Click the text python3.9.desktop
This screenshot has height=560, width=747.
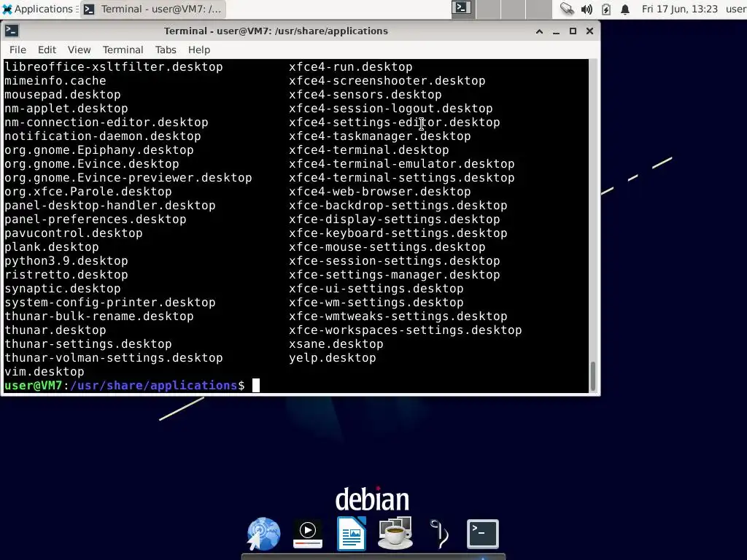click(66, 260)
